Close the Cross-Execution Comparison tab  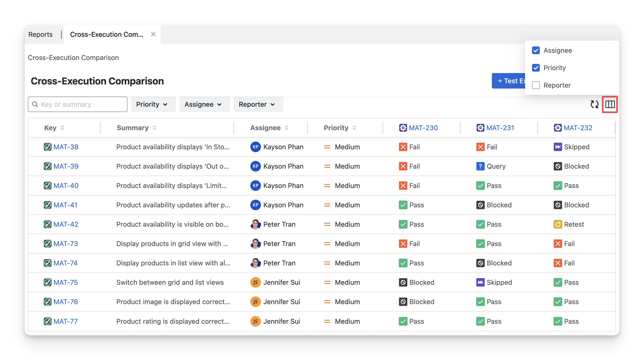(x=153, y=34)
